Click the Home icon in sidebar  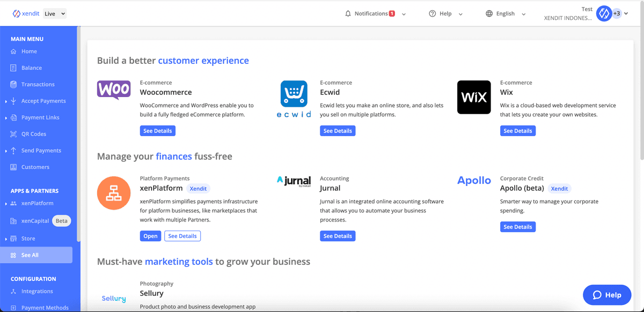point(13,51)
